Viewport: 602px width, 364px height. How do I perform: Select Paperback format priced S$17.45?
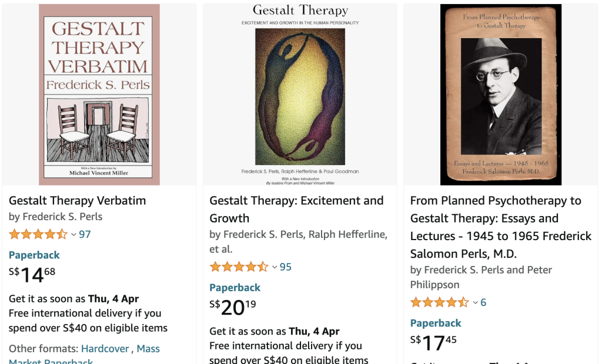[x=436, y=323]
